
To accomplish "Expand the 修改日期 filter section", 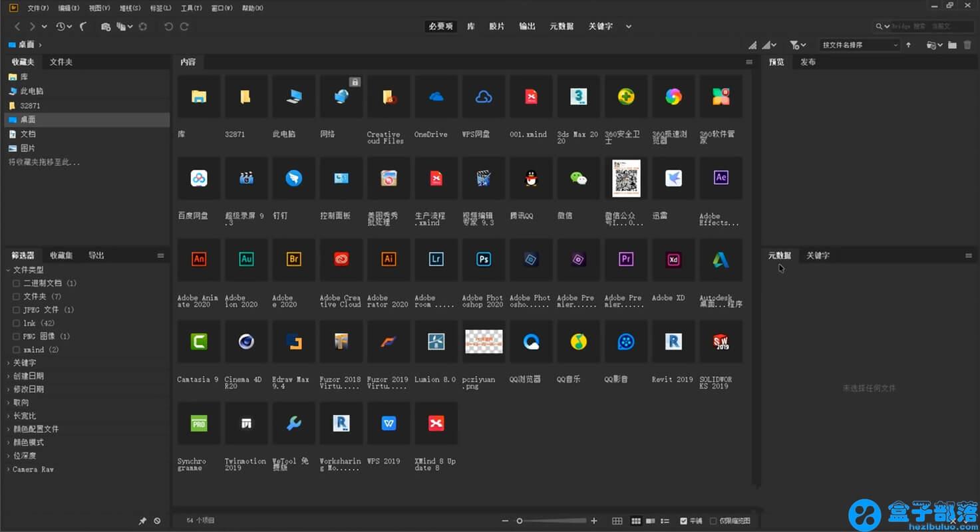I will [9, 390].
